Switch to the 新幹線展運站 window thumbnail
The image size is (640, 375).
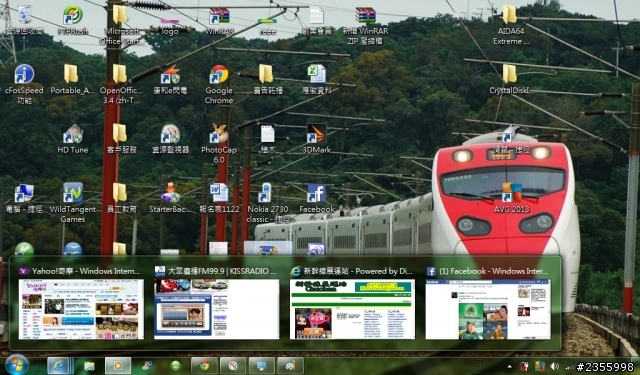click(x=352, y=309)
